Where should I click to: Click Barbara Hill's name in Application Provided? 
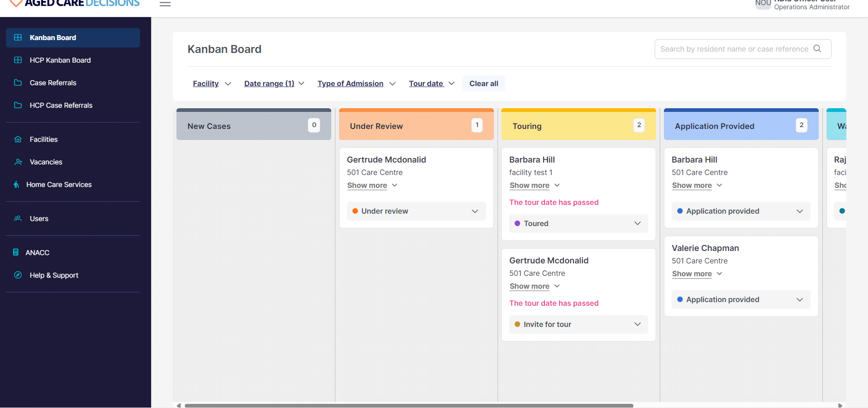[694, 159]
